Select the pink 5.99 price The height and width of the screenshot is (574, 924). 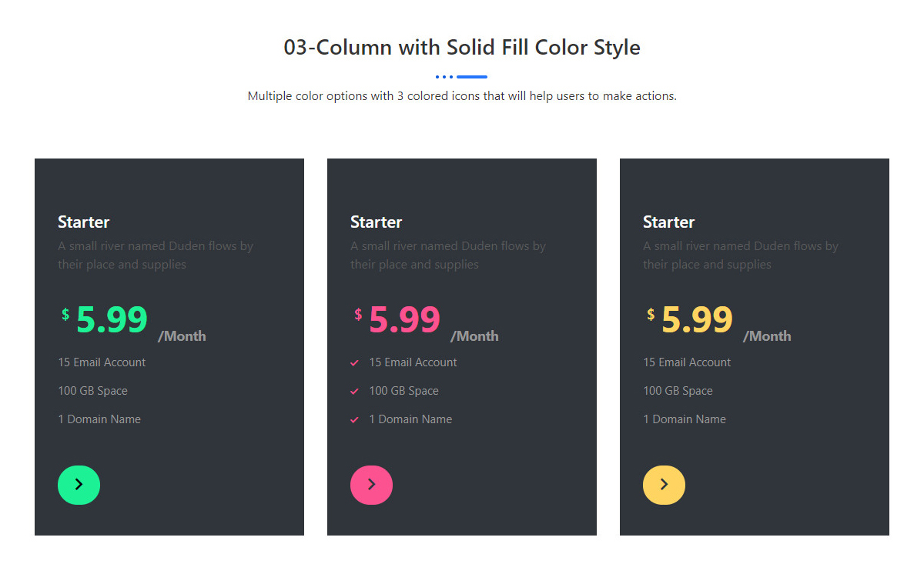tap(404, 319)
